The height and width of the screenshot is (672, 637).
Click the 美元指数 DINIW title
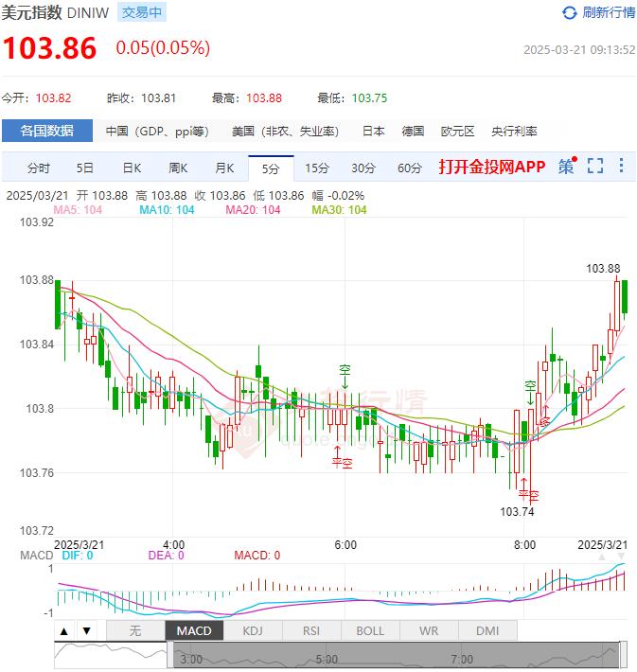[55, 13]
